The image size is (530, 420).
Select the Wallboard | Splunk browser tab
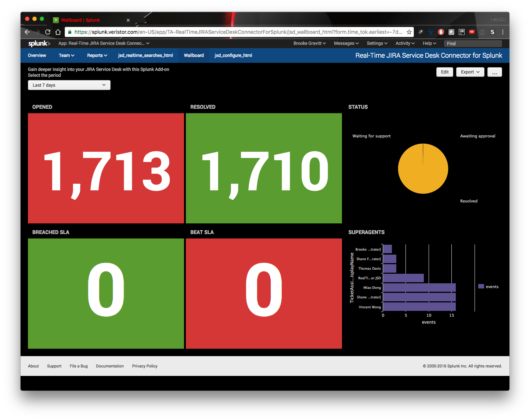click(92, 20)
